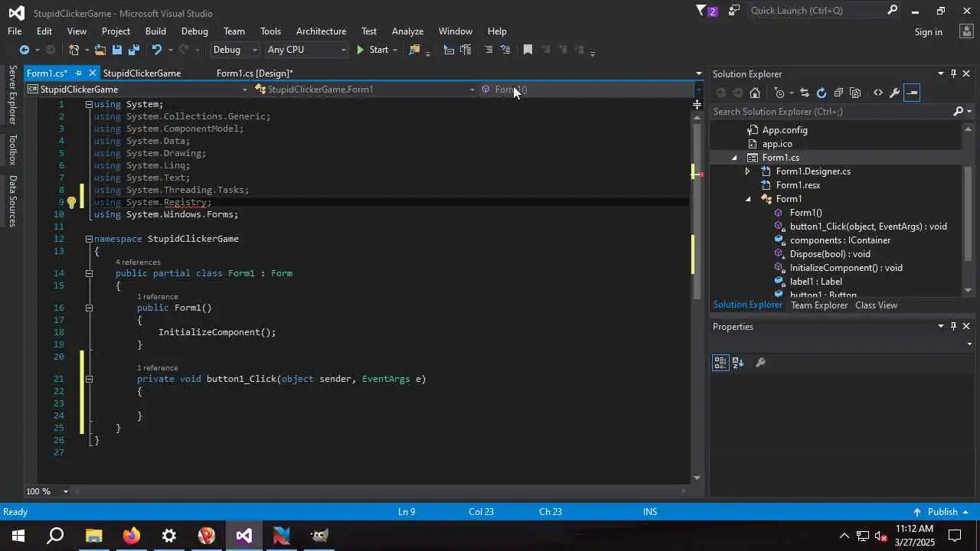
Task: Click the Home icon in Solution Explorer
Action: 755,93
